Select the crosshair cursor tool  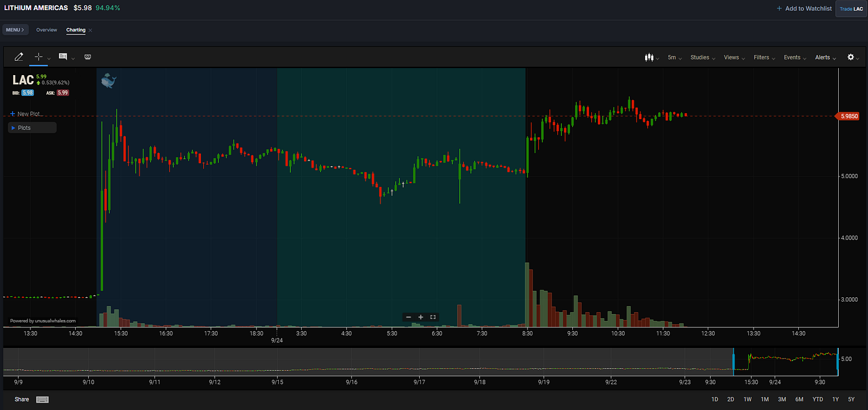tap(39, 57)
